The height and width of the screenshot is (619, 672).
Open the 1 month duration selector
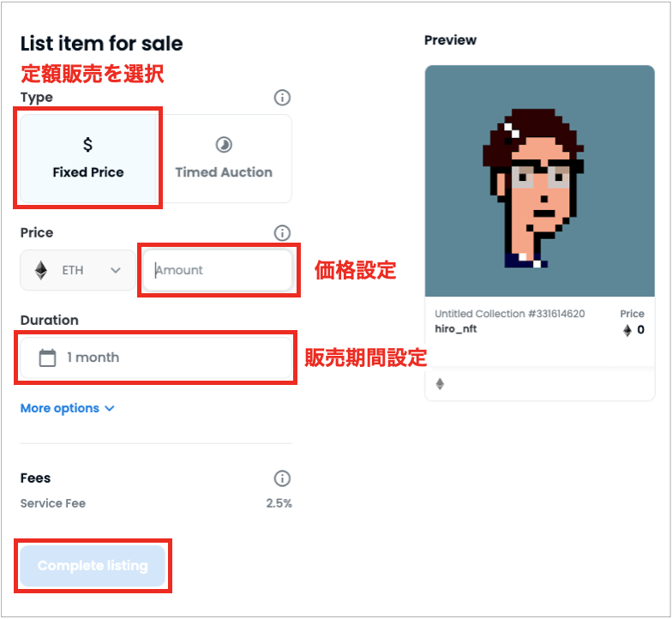tap(156, 358)
